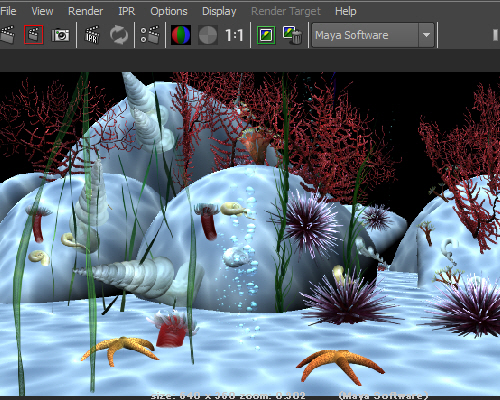Screen dimensions: 500x400
Task: Open the File menu
Action: 8,11
